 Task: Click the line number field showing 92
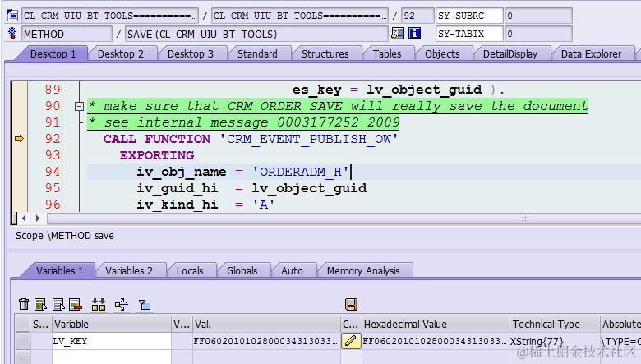(417, 16)
